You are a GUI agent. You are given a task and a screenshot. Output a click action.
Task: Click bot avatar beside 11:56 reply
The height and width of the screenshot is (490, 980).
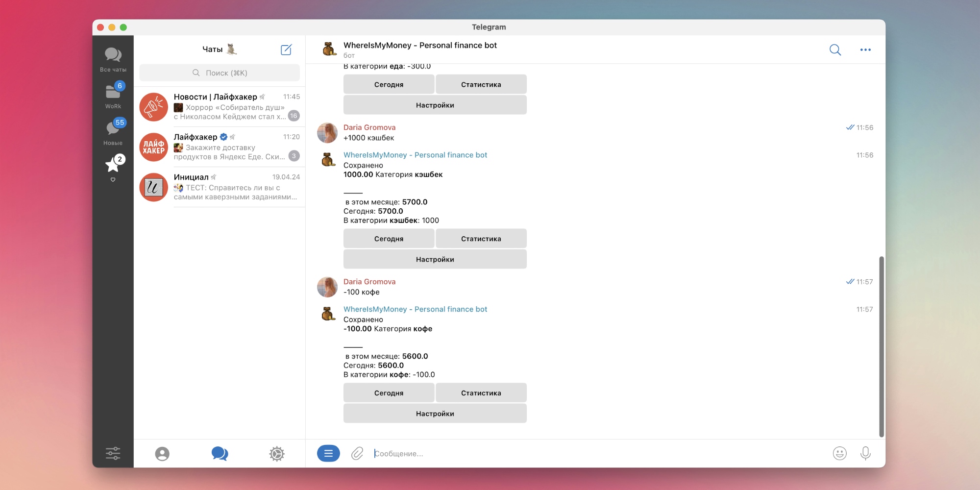(327, 159)
